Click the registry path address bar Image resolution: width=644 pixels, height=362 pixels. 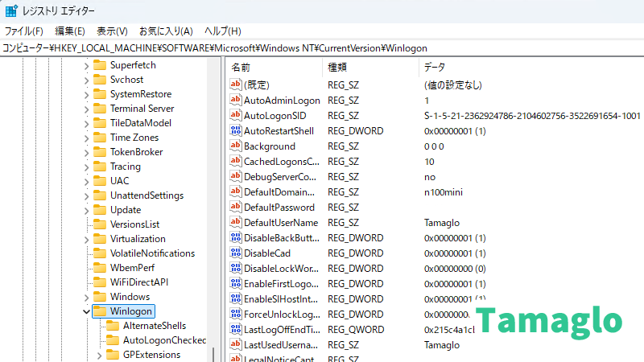click(x=322, y=48)
